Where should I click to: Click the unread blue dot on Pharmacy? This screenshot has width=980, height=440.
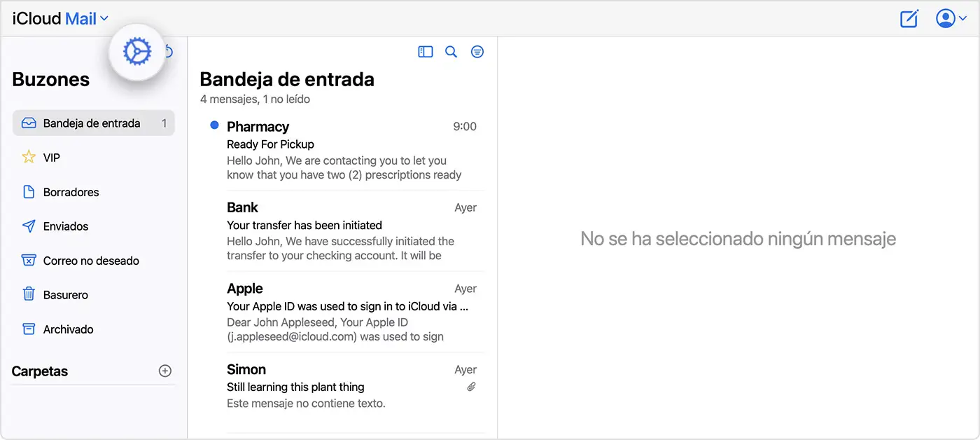point(215,125)
